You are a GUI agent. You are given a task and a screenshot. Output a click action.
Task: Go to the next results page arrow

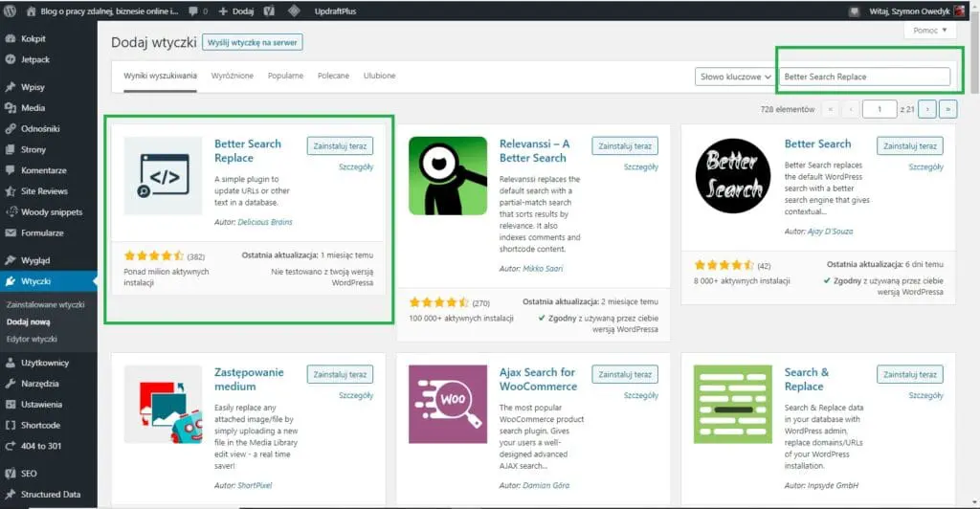[x=927, y=109]
